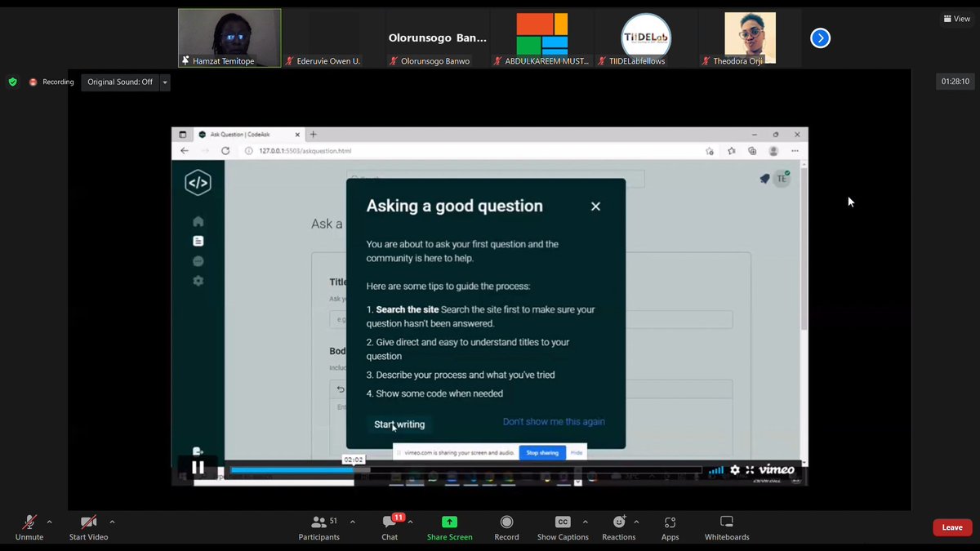This screenshot has width=980, height=551.
Task: Click the Start writing button
Action: (399, 424)
